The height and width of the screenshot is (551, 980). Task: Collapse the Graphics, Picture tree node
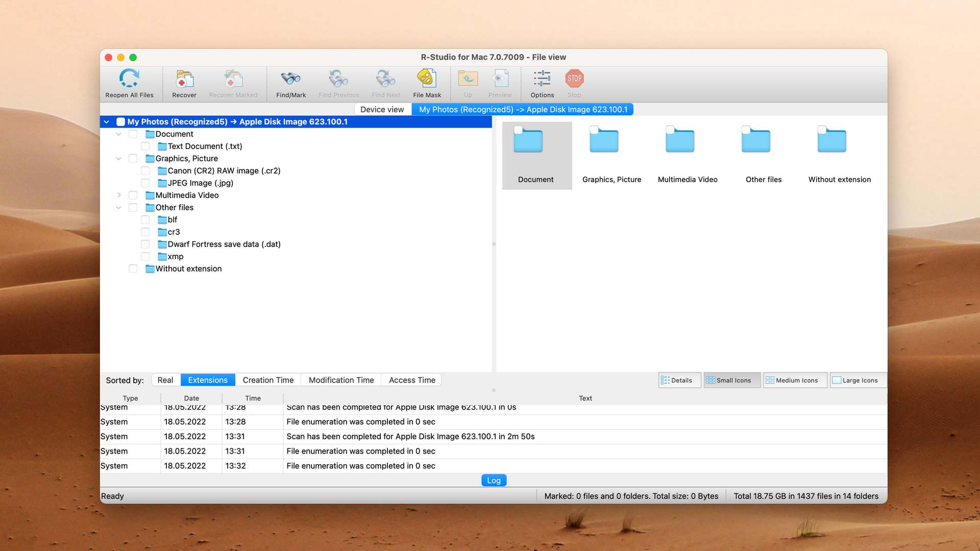pyautogui.click(x=119, y=159)
